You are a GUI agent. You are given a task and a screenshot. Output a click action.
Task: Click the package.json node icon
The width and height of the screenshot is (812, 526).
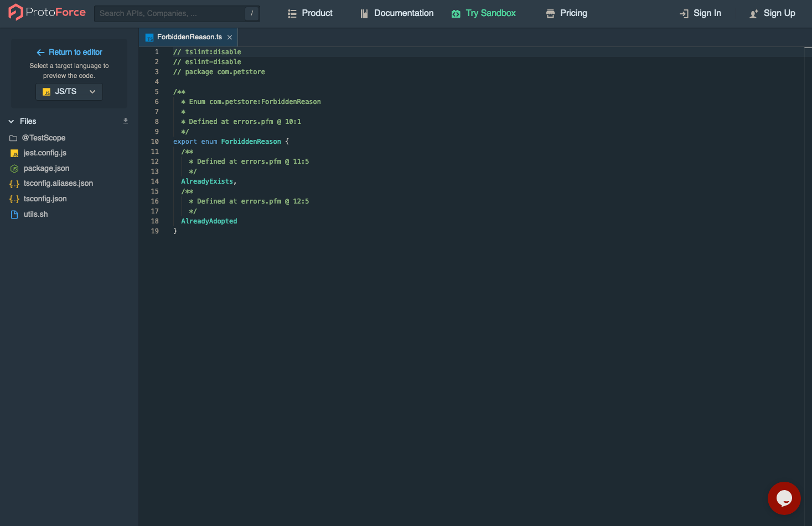[x=14, y=169]
